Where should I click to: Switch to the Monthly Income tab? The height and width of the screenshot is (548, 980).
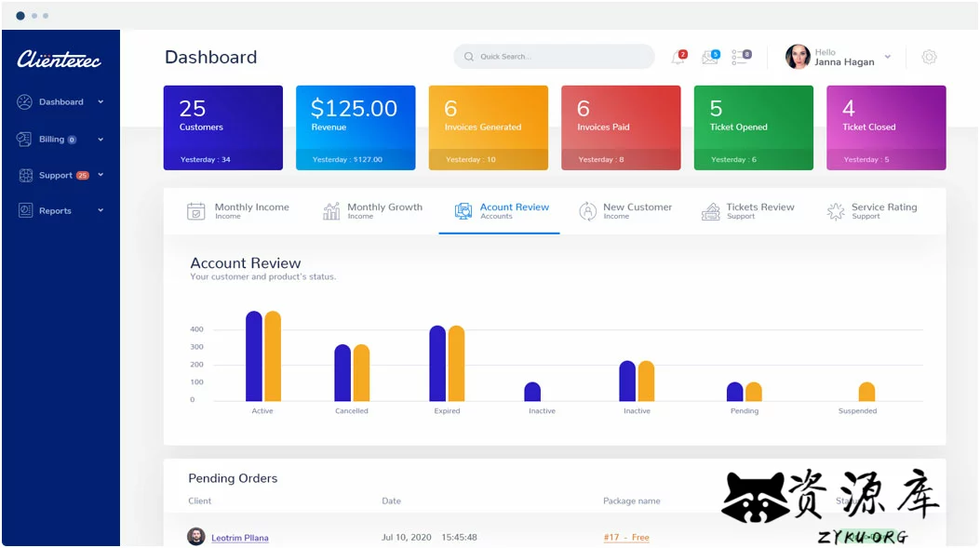pos(239,211)
